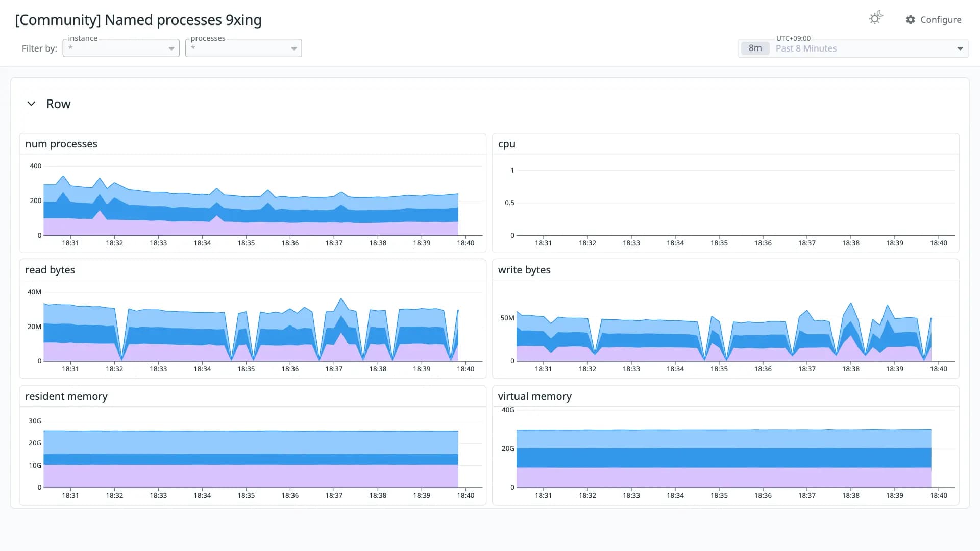Click the resident memory graph area
Image resolution: width=980 pixels, height=551 pixels.
(263, 452)
